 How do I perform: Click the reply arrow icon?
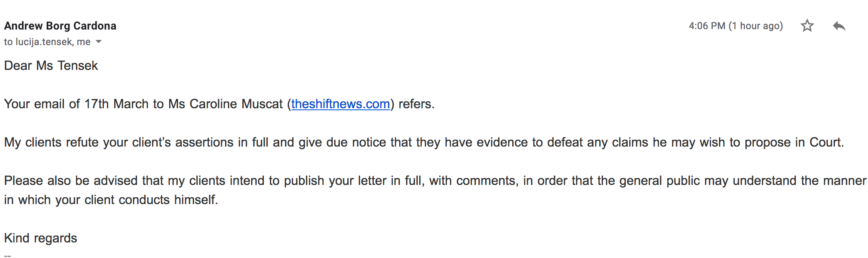click(839, 26)
